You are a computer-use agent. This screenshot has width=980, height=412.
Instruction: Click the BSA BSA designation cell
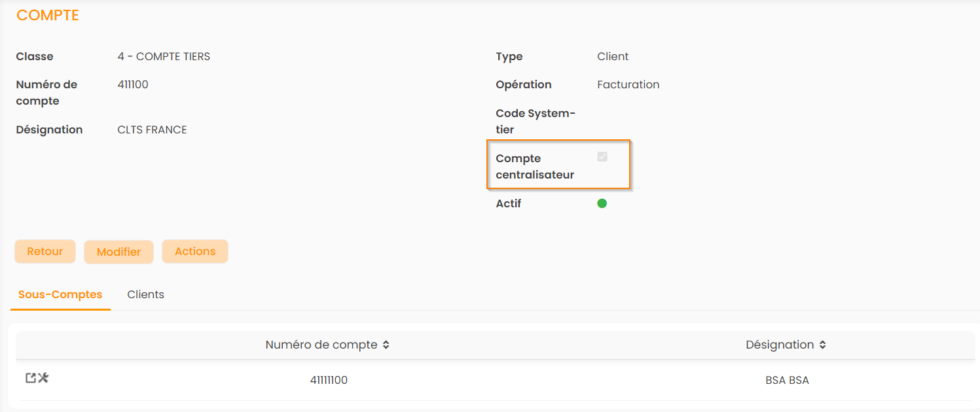click(787, 380)
